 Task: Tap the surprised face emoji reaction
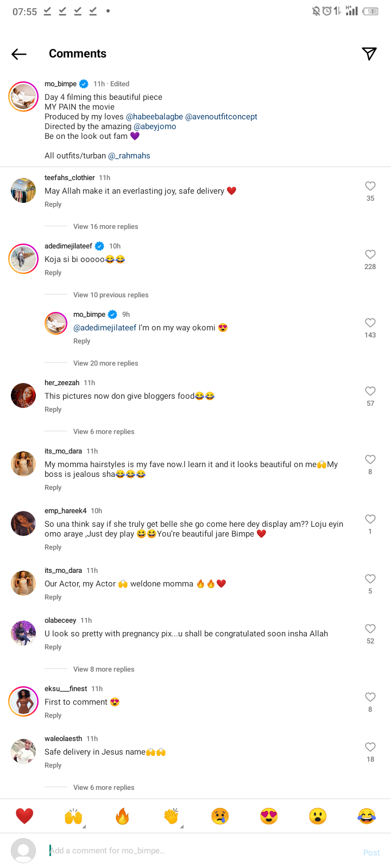pyautogui.click(x=318, y=816)
